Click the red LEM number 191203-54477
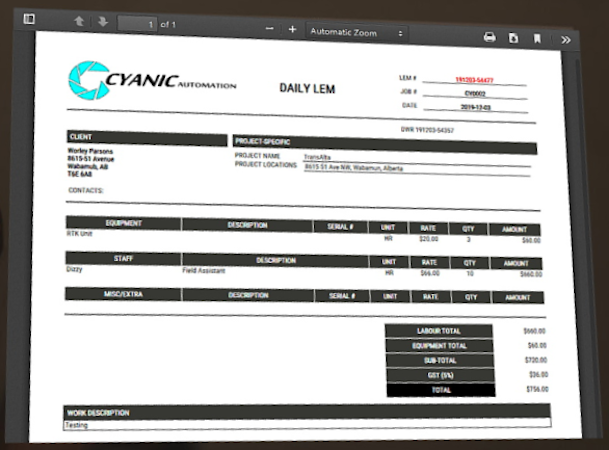 pyautogui.click(x=474, y=80)
